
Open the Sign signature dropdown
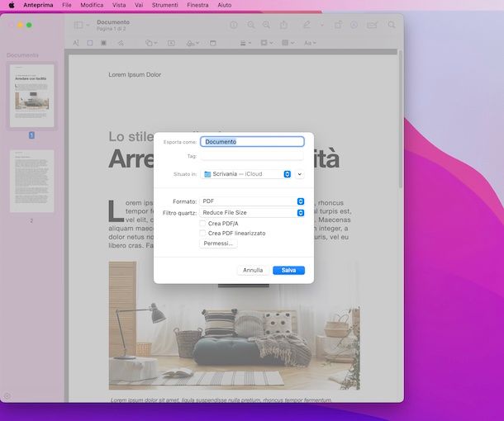pos(193,43)
